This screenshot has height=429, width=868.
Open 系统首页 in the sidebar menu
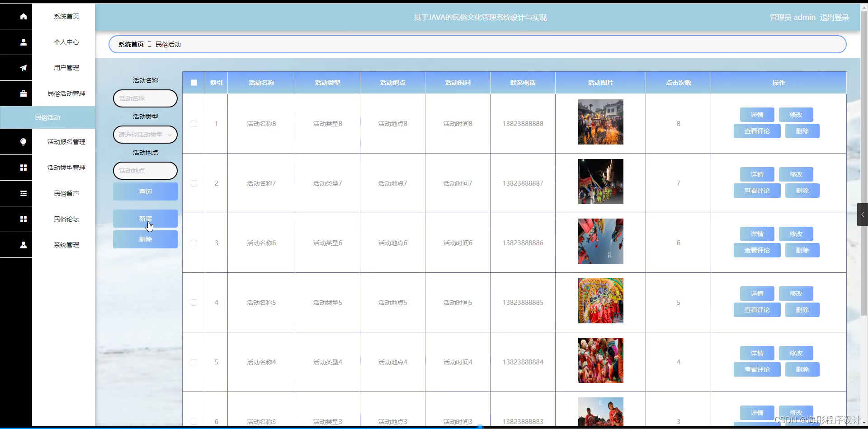(66, 16)
